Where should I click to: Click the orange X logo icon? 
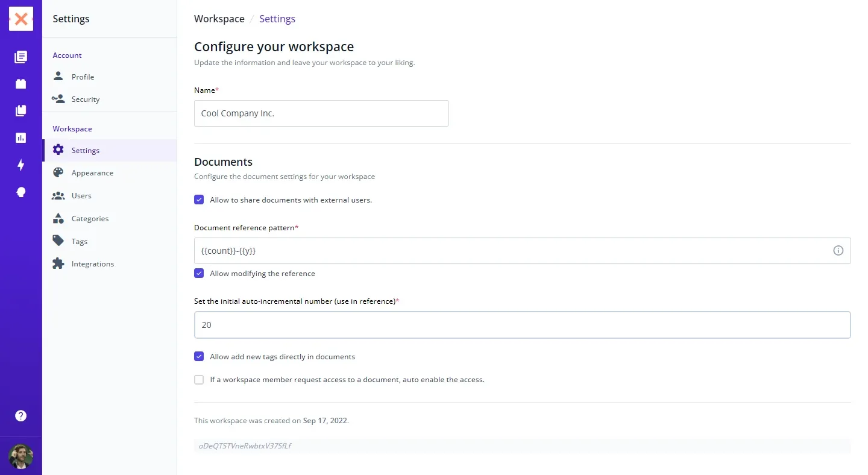point(21,19)
